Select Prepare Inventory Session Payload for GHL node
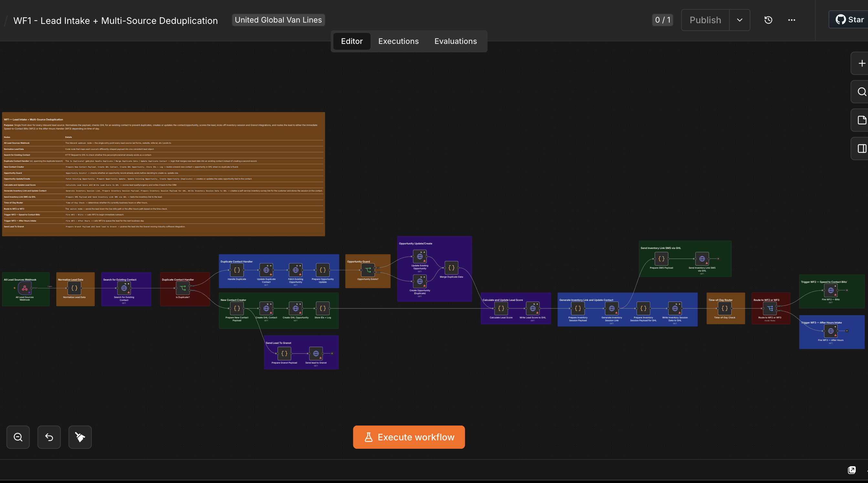Viewport: 868px width, 483px height. (x=643, y=308)
